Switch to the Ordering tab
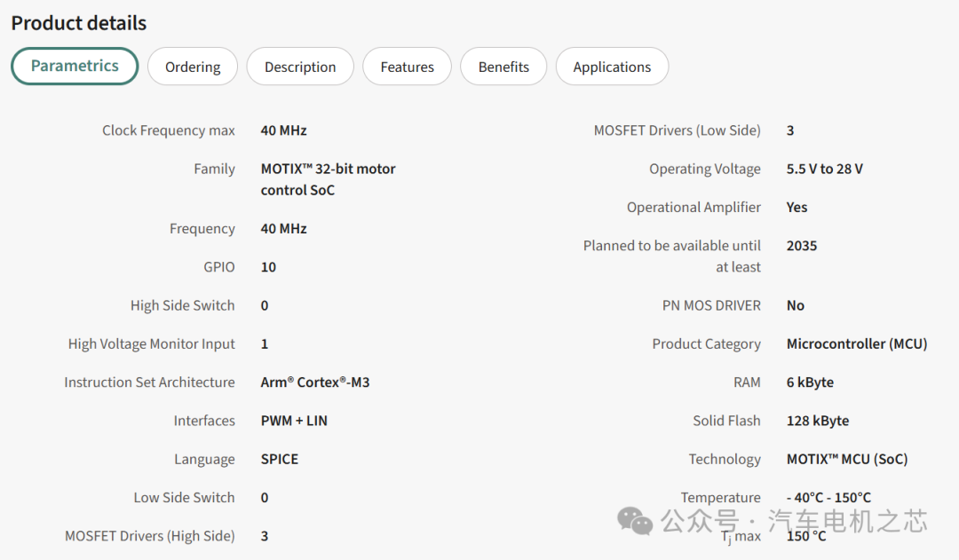 point(193,67)
